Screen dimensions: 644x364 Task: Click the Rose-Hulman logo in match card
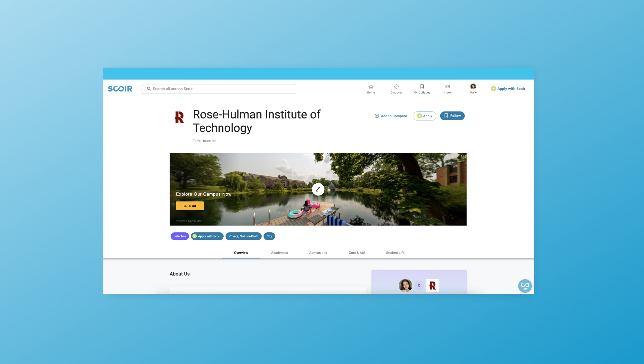coord(432,285)
